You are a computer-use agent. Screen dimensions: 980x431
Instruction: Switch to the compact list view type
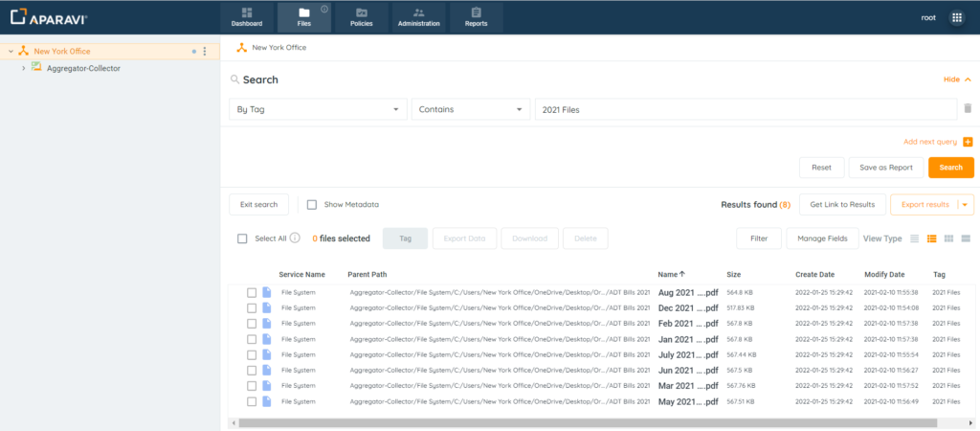[x=914, y=238]
